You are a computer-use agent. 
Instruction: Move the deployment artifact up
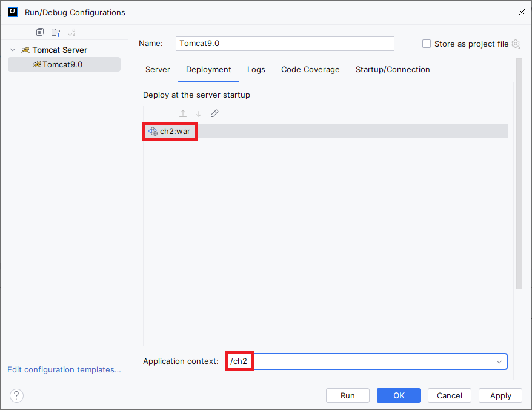[183, 113]
